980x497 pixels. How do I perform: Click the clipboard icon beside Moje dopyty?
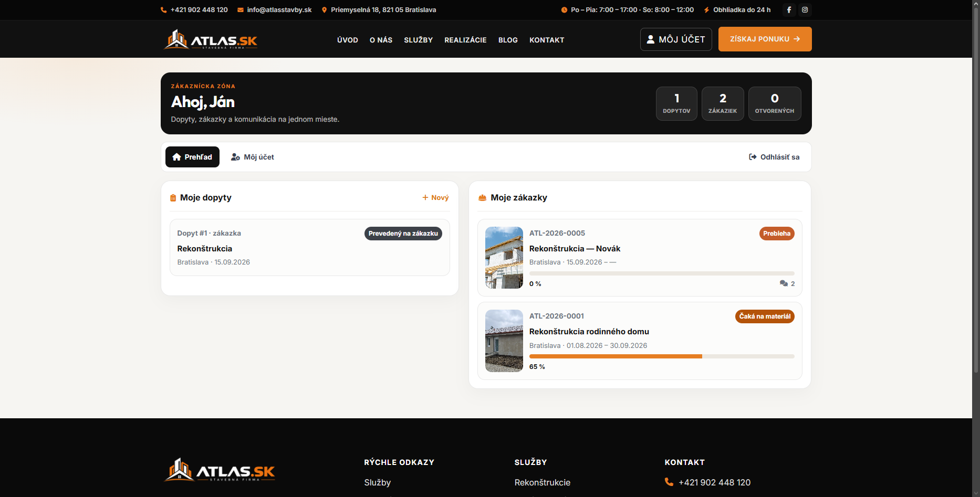click(x=173, y=198)
